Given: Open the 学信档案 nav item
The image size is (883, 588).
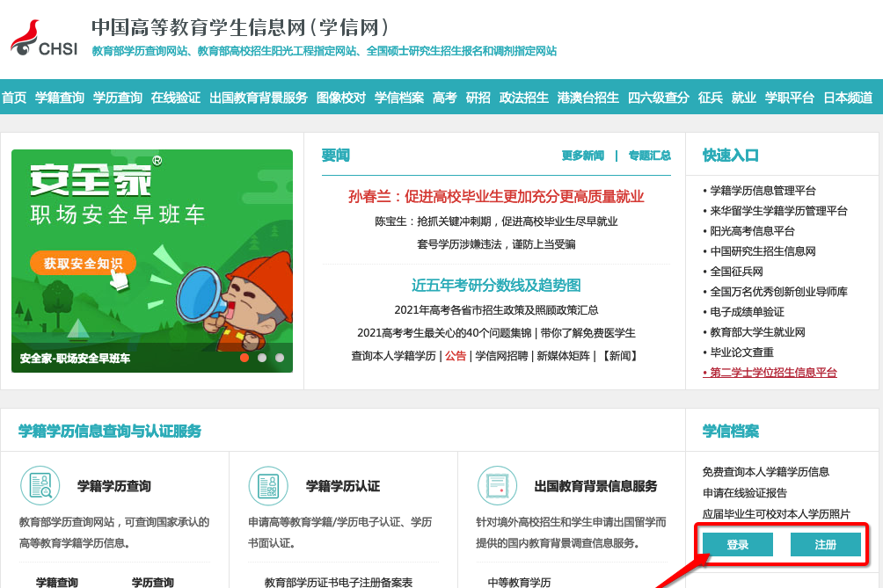Looking at the screenshot, I should pos(399,98).
